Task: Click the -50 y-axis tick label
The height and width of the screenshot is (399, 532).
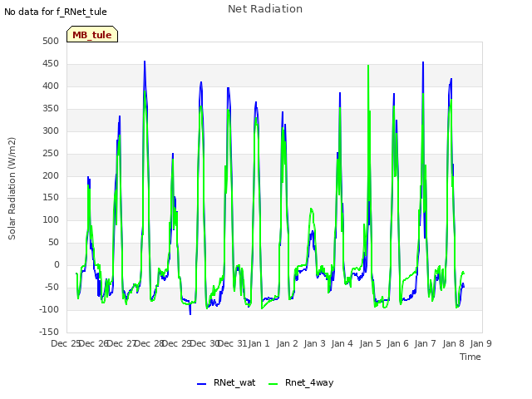Action: point(52,287)
